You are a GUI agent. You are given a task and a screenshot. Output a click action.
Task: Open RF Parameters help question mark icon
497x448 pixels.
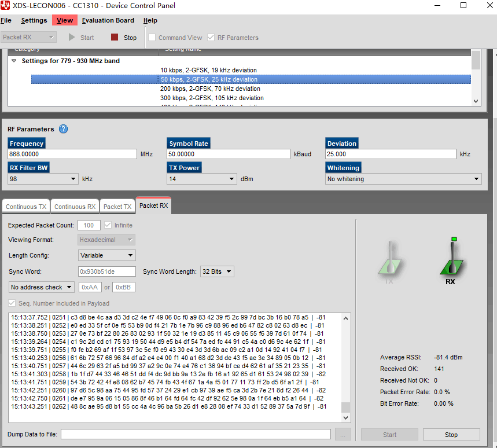tap(64, 129)
